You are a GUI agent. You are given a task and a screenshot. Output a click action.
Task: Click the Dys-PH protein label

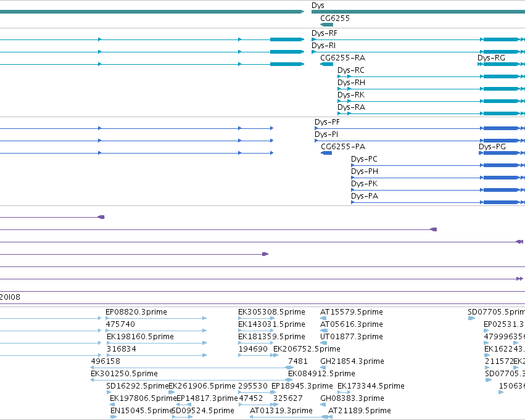coord(364,171)
